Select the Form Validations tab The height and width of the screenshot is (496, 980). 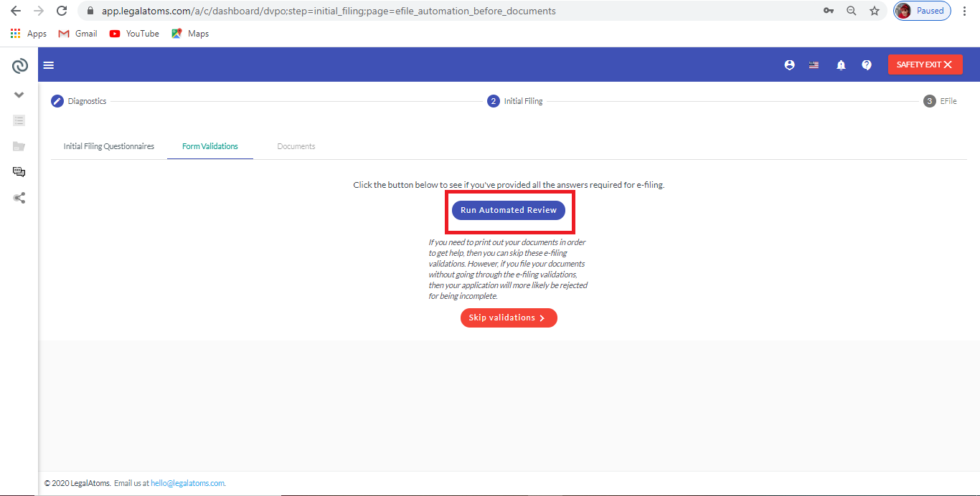210,146
